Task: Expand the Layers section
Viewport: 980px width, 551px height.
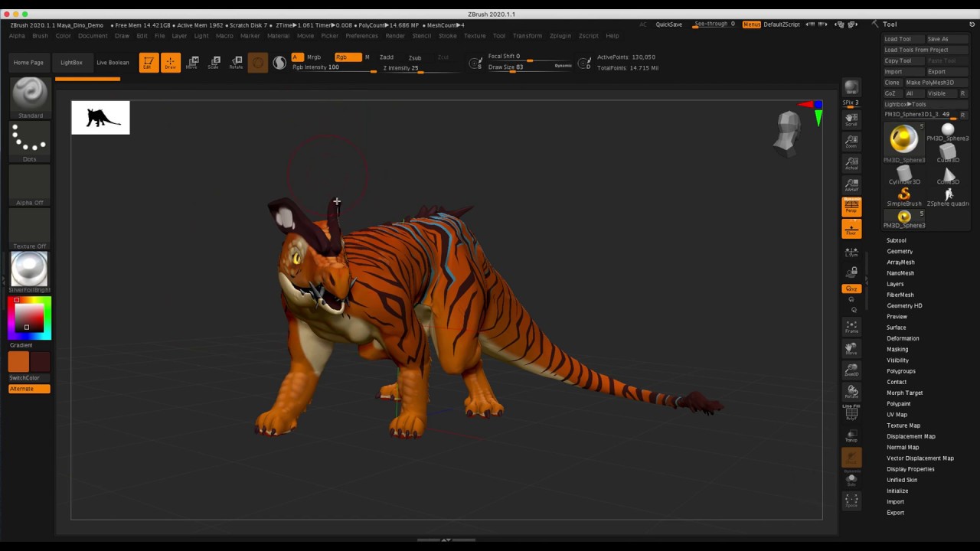Action: 895,284
